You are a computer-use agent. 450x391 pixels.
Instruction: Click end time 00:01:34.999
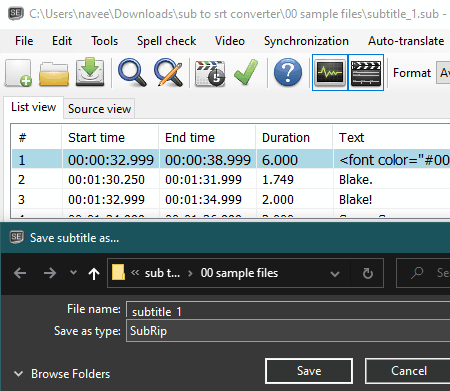pyautogui.click(x=203, y=200)
